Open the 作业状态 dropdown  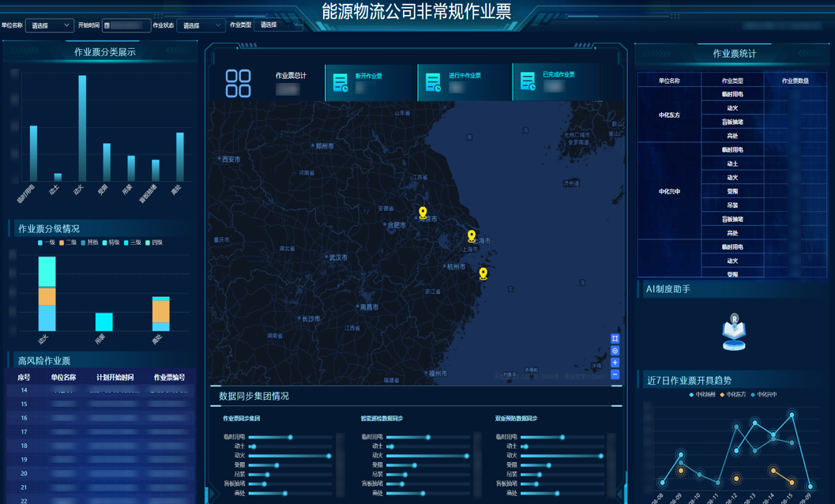(x=201, y=25)
